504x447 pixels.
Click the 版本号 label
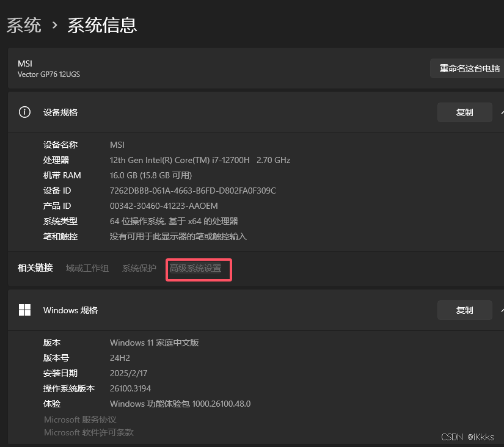click(56, 358)
